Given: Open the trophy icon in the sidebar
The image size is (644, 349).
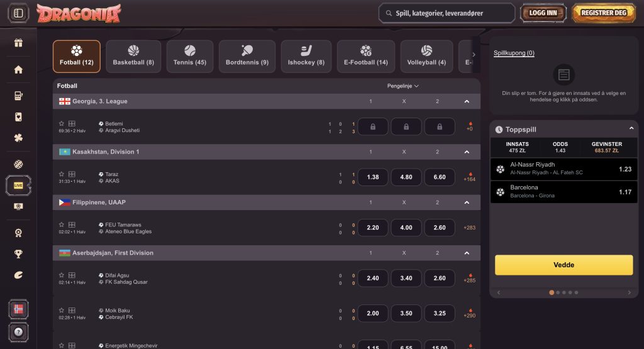Looking at the screenshot, I should [x=18, y=254].
